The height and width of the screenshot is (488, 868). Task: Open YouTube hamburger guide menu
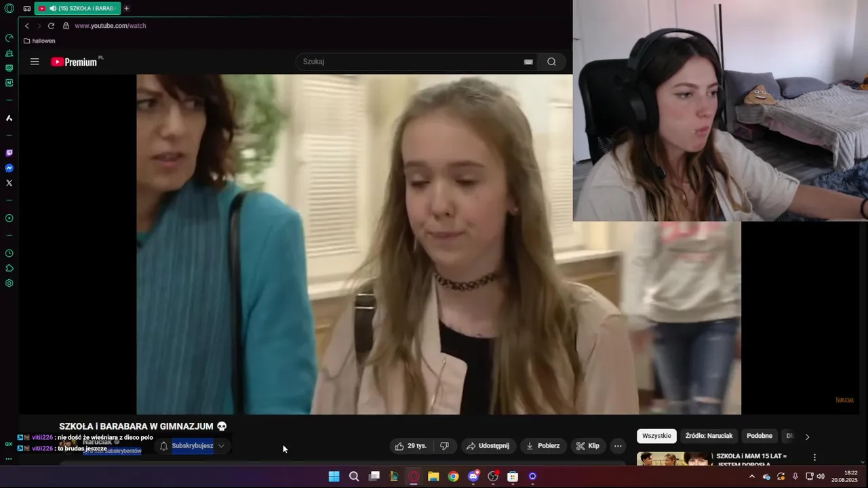[35, 62]
